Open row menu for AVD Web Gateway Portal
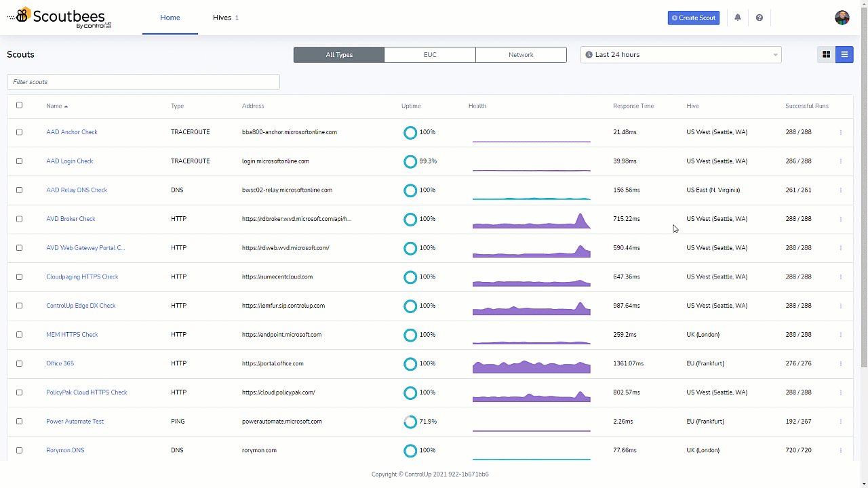868x488 pixels. point(841,248)
